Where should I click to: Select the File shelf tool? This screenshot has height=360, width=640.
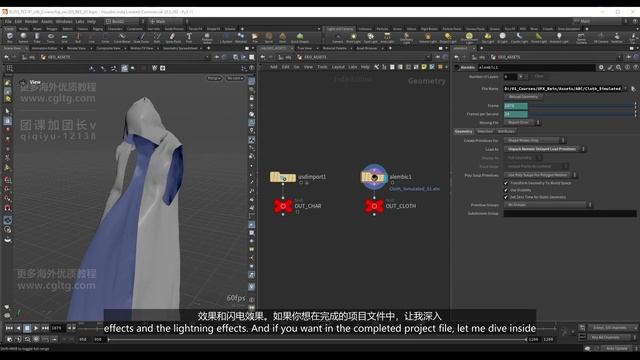[x=255, y=38]
